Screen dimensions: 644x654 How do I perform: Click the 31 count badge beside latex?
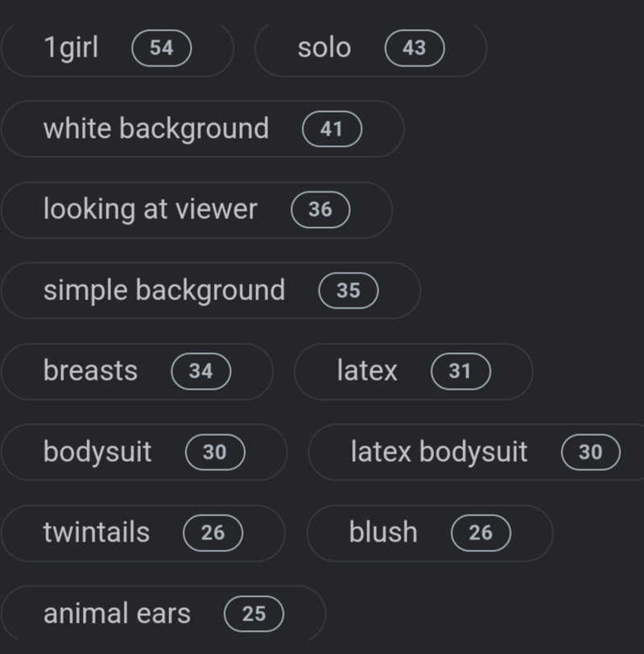point(460,371)
